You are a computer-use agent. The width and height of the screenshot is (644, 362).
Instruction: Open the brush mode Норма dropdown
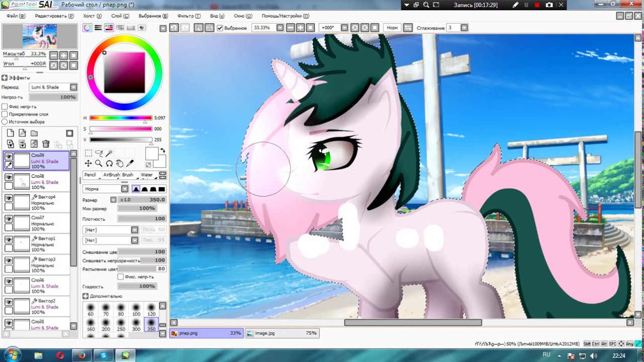coord(125,189)
